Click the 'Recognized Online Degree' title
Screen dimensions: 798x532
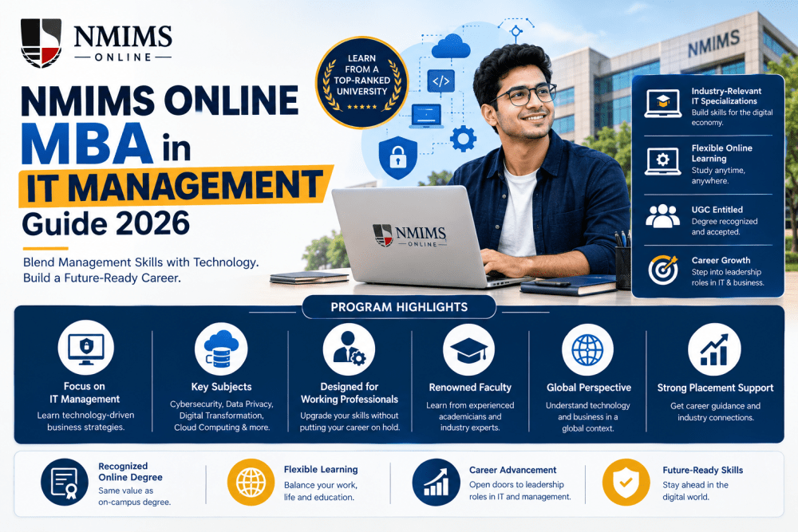point(130,471)
